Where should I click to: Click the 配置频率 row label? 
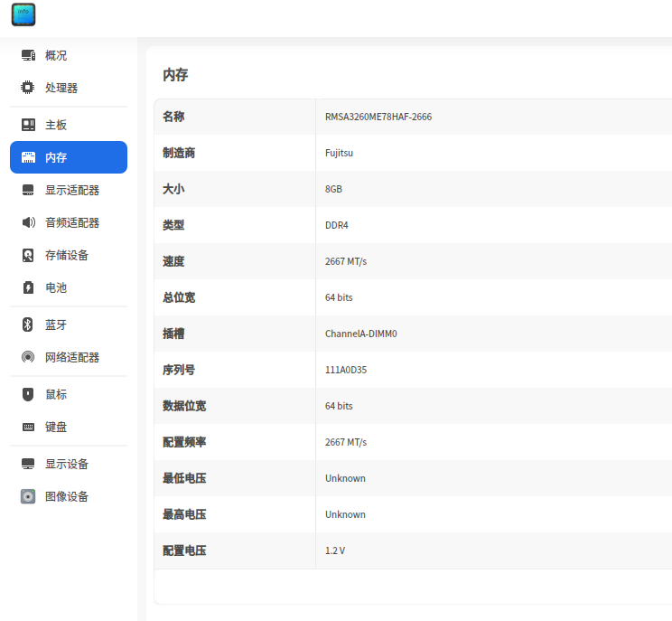click(x=184, y=442)
